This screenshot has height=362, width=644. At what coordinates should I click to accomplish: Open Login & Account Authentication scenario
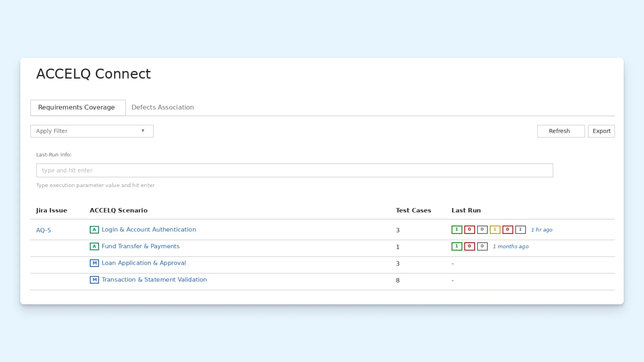coord(149,230)
